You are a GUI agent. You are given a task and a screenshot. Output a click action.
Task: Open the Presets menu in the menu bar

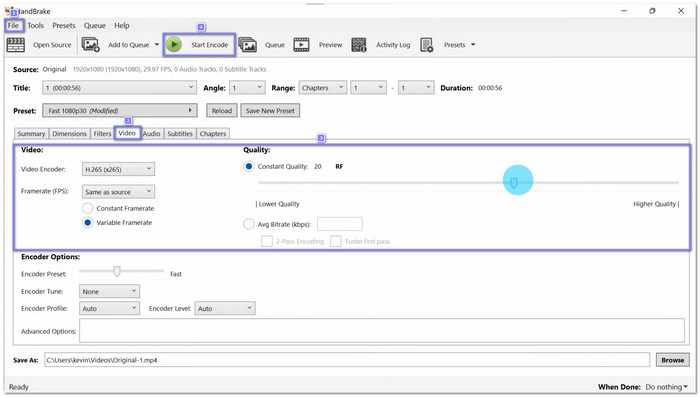pyautogui.click(x=64, y=25)
